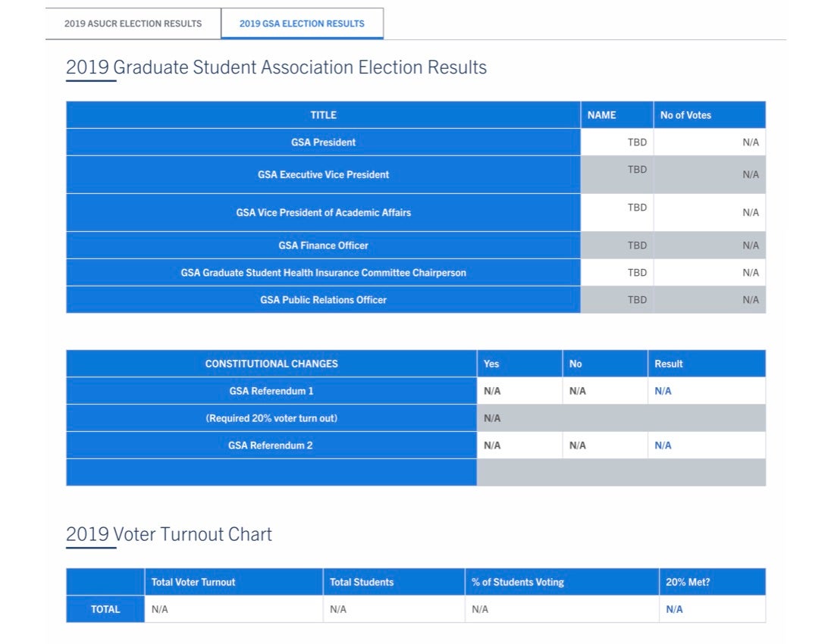Click the N/A link under 20% Met?
Viewport: 834px width, 644px height.
674,609
